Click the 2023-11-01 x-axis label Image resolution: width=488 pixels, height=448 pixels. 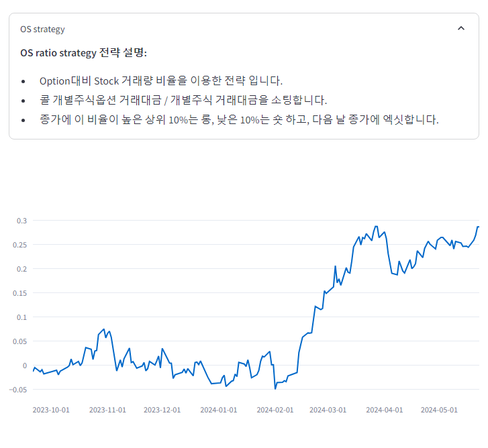pyautogui.click(x=107, y=410)
